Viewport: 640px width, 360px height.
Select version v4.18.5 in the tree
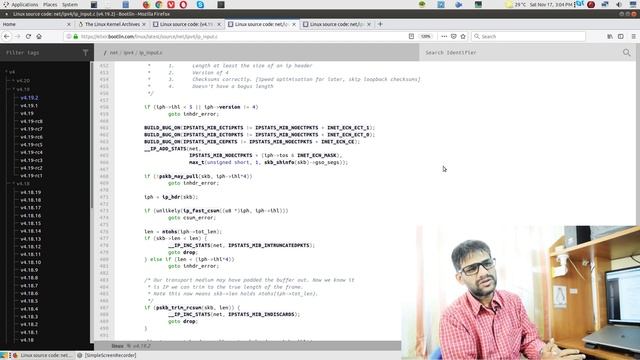(x=29, y=301)
